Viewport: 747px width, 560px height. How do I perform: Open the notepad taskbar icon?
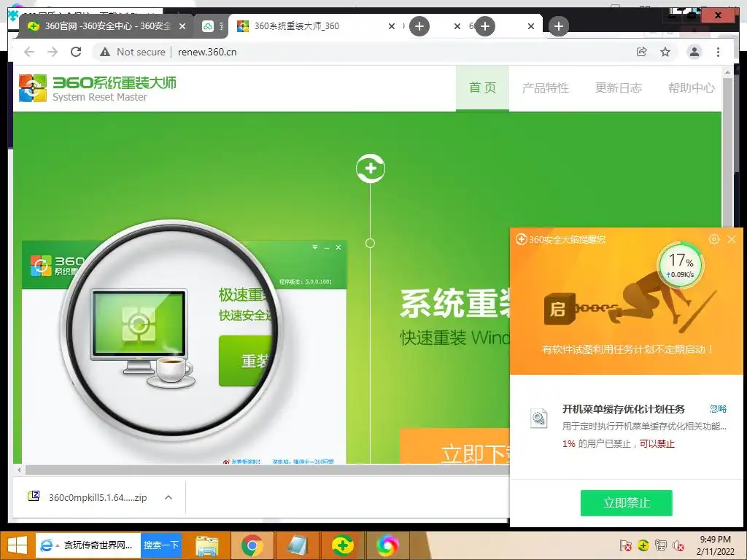297,545
